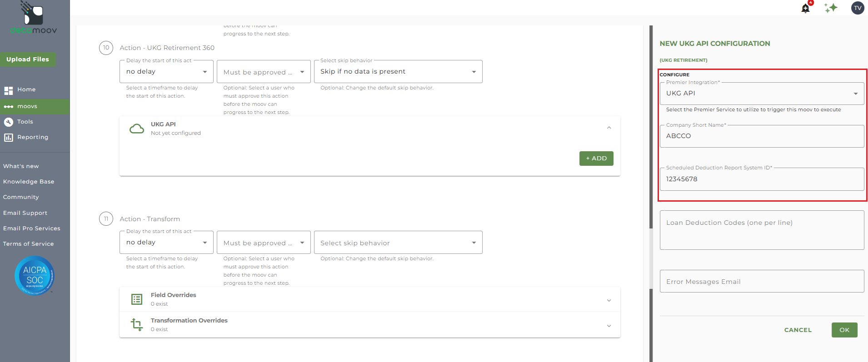Open the notifications bell
868x362 pixels.
tap(805, 8)
